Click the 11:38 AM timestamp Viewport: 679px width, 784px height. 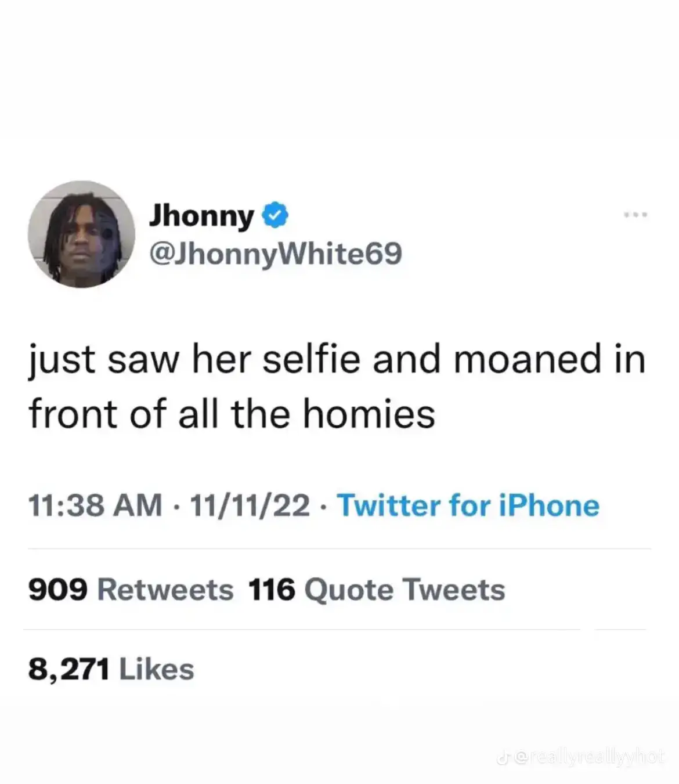click(96, 505)
